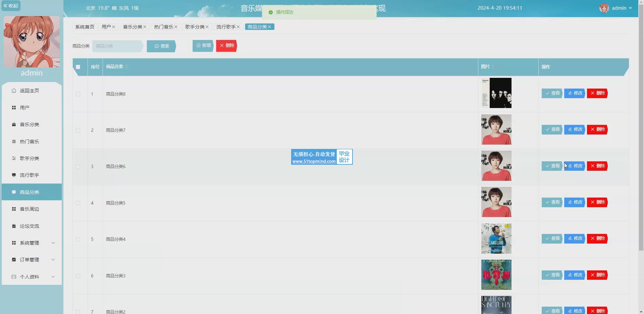Image resolution: width=644 pixels, height=314 pixels.
Task: Click the 个人资料 card icon in sidebar
Action: click(x=14, y=277)
